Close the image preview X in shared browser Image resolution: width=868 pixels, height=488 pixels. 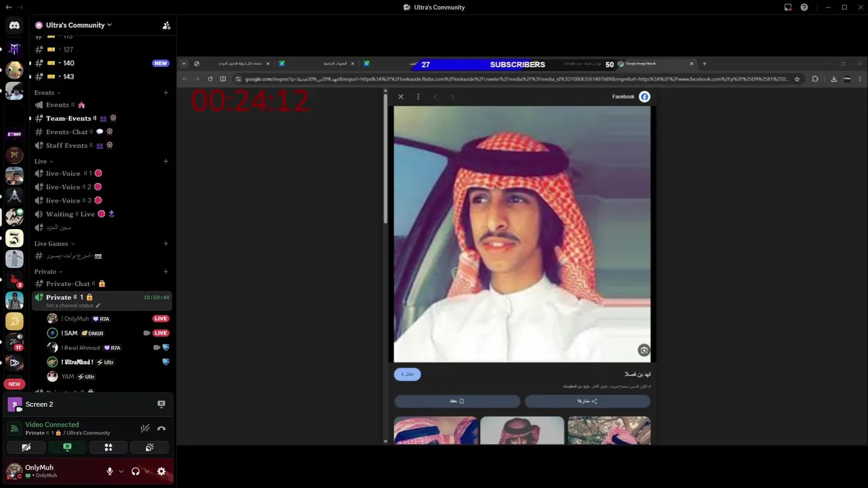click(401, 97)
